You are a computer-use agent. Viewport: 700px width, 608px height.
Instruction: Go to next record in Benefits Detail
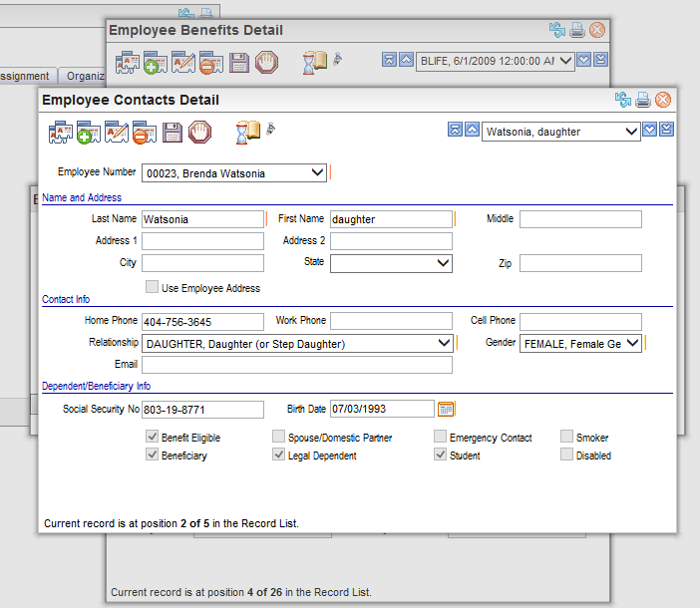coord(584,60)
